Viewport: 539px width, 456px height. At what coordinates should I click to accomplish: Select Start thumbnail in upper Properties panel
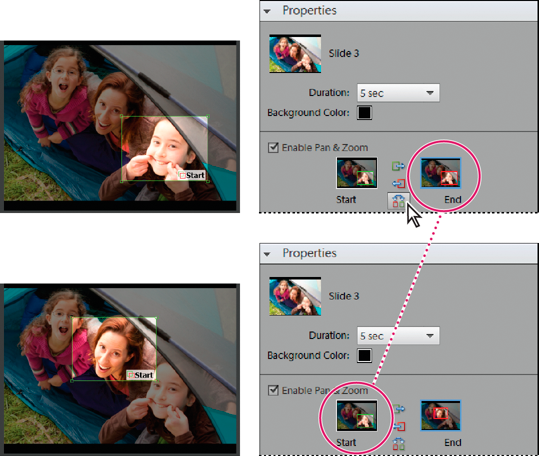357,173
